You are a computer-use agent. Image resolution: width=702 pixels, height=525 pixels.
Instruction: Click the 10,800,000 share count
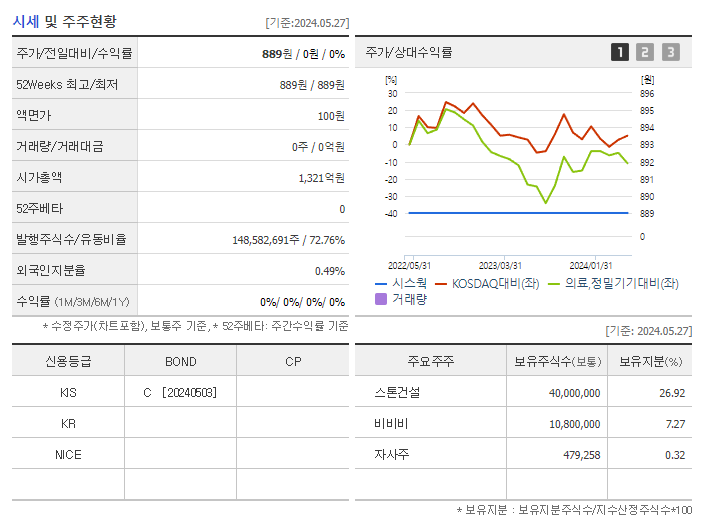(575, 424)
